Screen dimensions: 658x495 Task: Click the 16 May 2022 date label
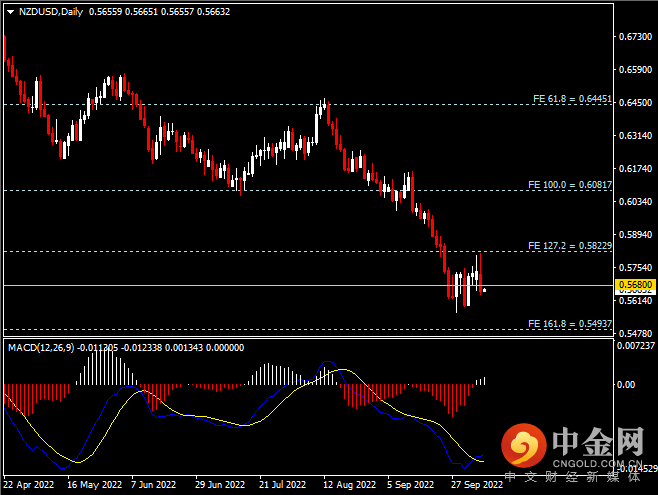click(94, 485)
